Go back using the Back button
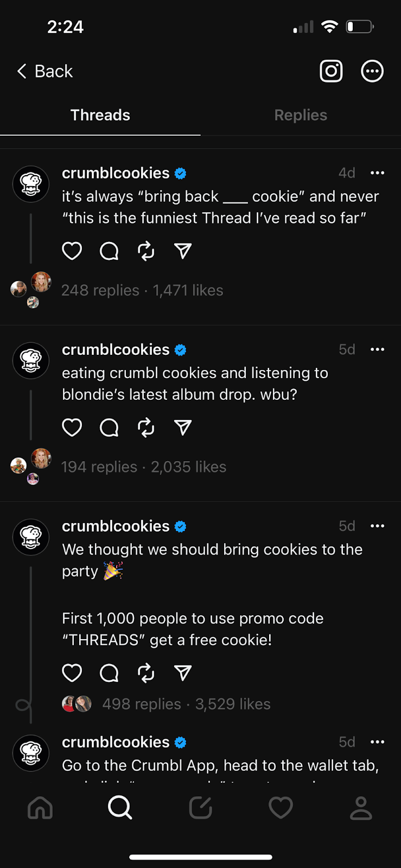This screenshot has width=401, height=868. point(45,71)
